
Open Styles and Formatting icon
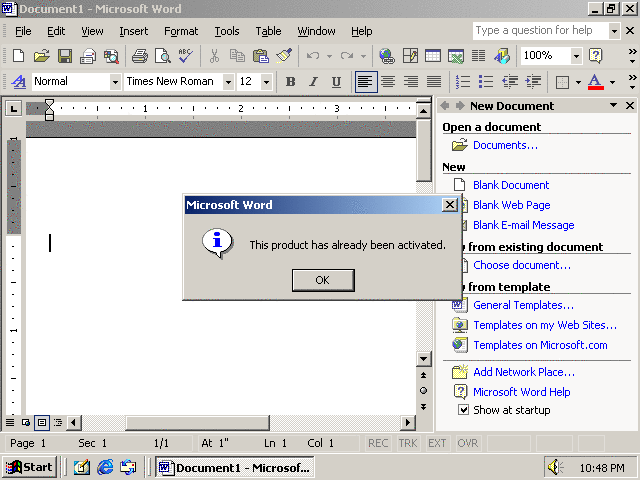[x=18, y=82]
